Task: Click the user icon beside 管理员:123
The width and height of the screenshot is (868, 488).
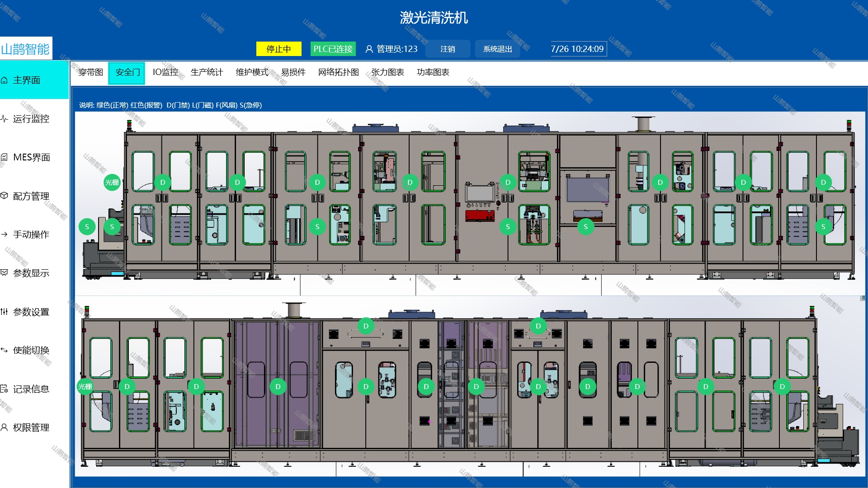Action: tap(369, 49)
